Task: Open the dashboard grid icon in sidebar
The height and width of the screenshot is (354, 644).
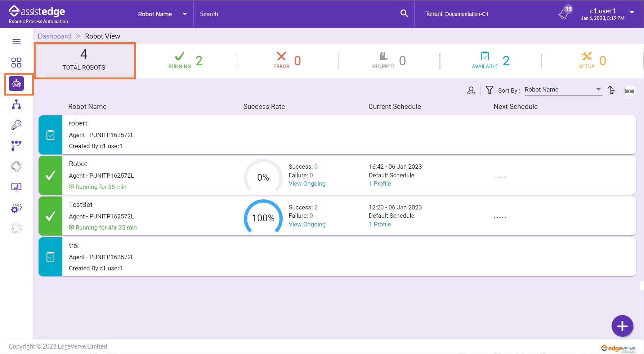Action: [x=17, y=63]
